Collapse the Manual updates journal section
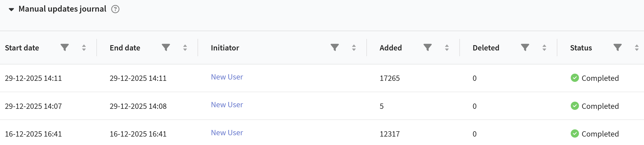The height and width of the screenshot is (145, 644). click(11, 10)
